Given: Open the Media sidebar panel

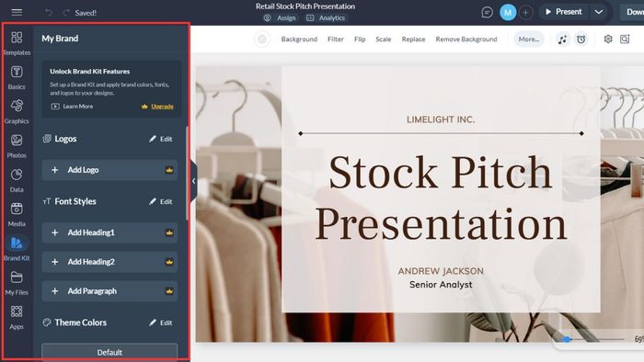Looking at the screenshot, I should [x=17, y=215].
